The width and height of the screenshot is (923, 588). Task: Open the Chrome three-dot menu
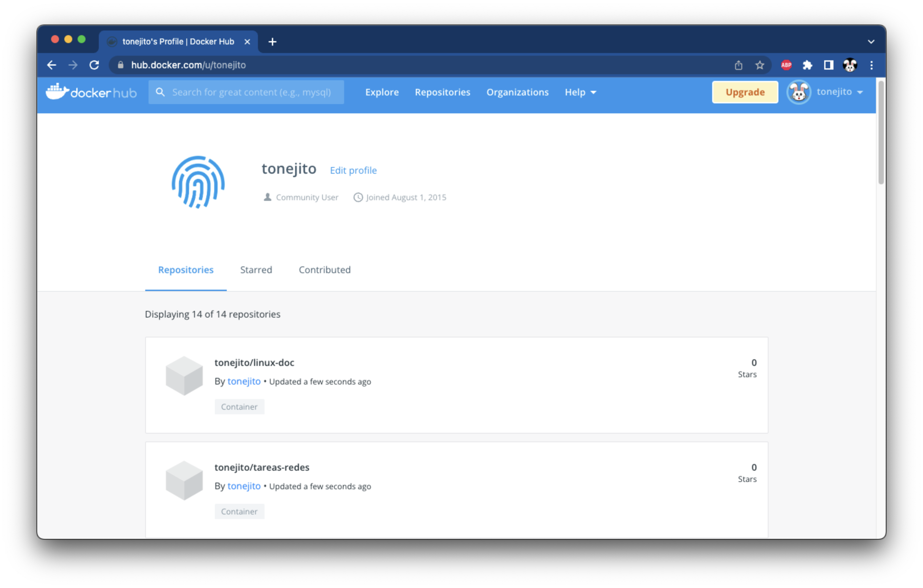[871, 65]
